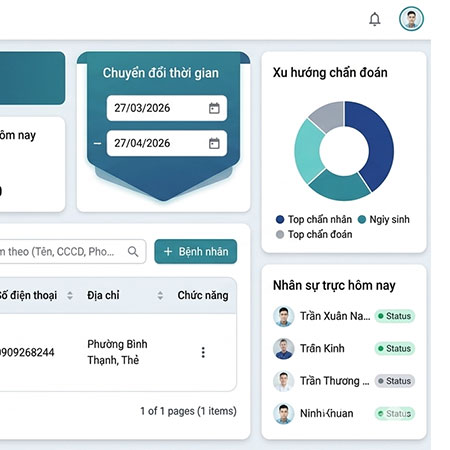
Task: Open calendar picker for 27/04/2026 date
Action: 214,143
